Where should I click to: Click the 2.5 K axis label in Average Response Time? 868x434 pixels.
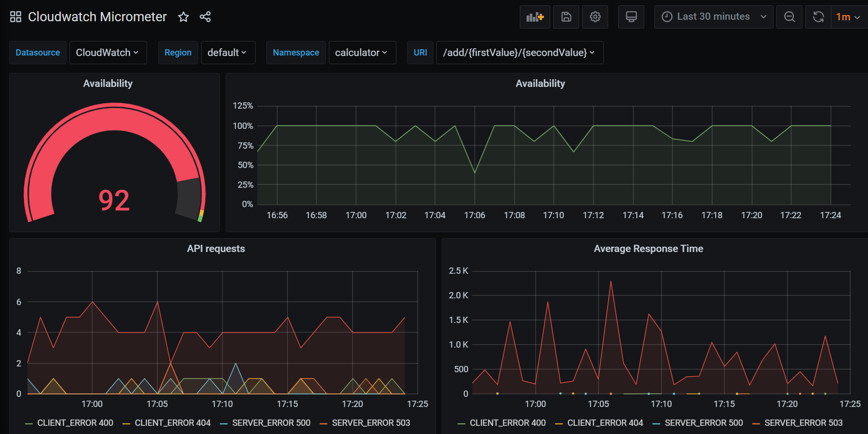459,271
